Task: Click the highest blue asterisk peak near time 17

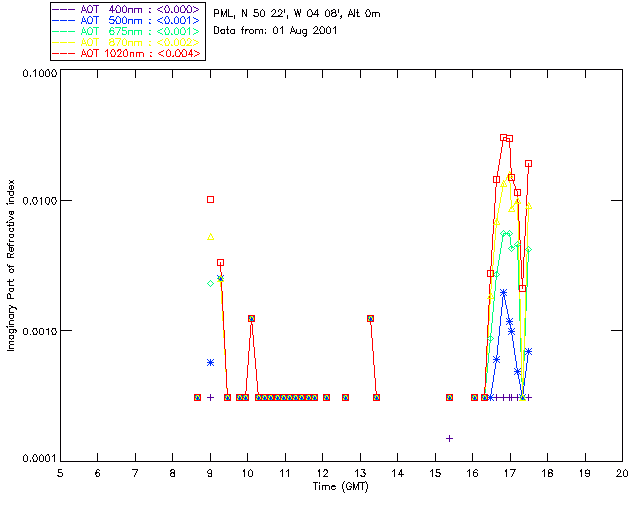Action: [503, 293]
